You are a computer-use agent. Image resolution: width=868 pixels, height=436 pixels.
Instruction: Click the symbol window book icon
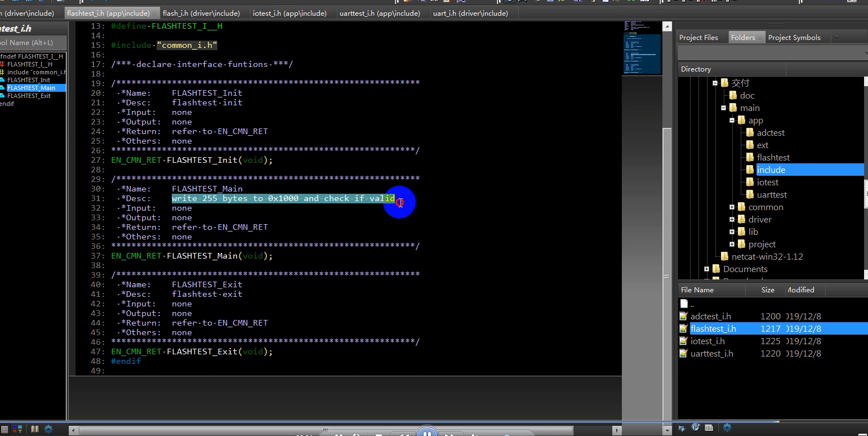coord(35,429)
